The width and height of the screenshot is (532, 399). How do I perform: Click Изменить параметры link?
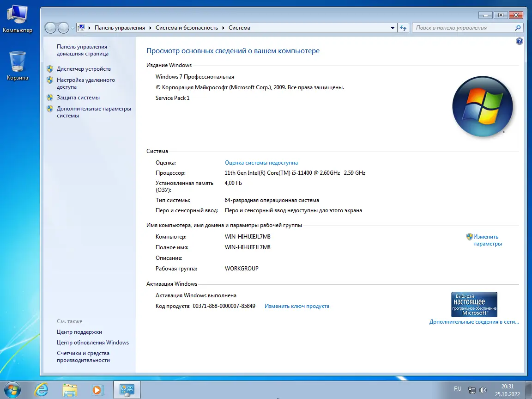[487, 240]
